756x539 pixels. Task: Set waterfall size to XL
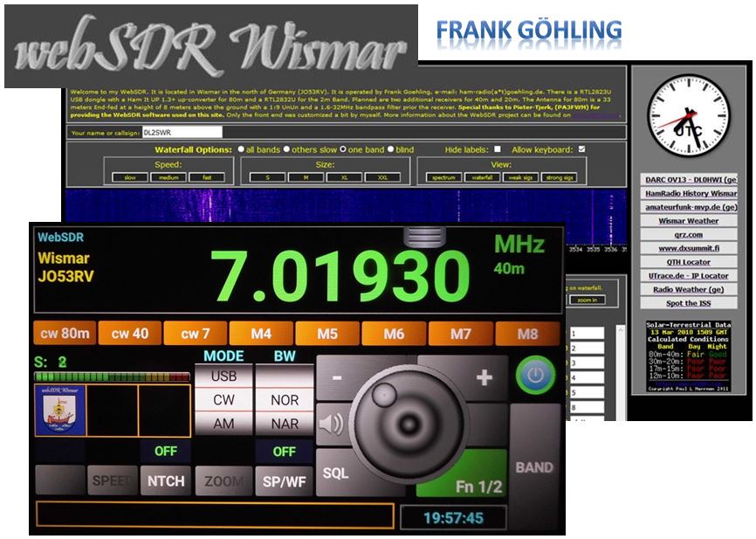point(344,177)
